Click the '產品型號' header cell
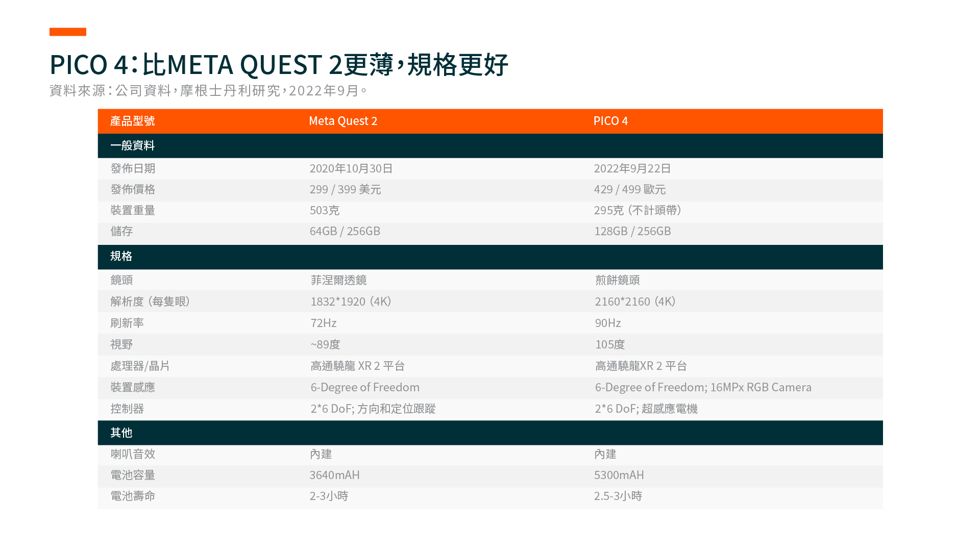This screenshot has width=980, height=551. point(133,121)
